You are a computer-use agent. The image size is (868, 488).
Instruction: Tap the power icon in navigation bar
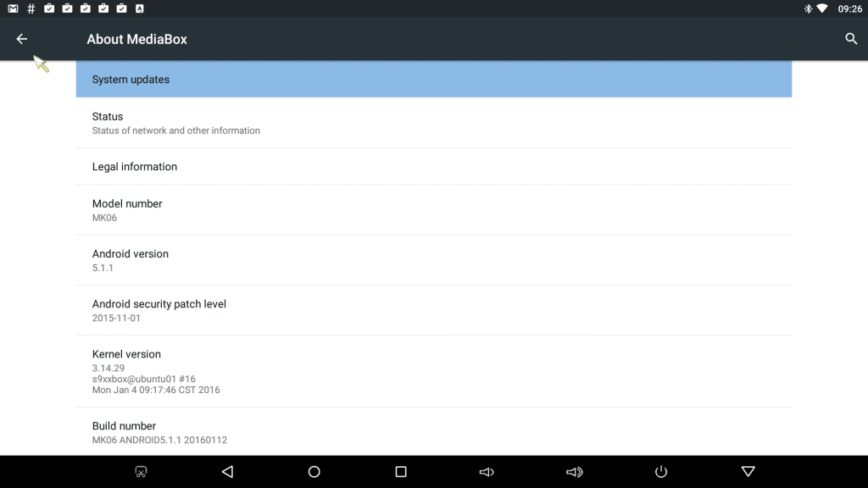[x=661, y=472]
